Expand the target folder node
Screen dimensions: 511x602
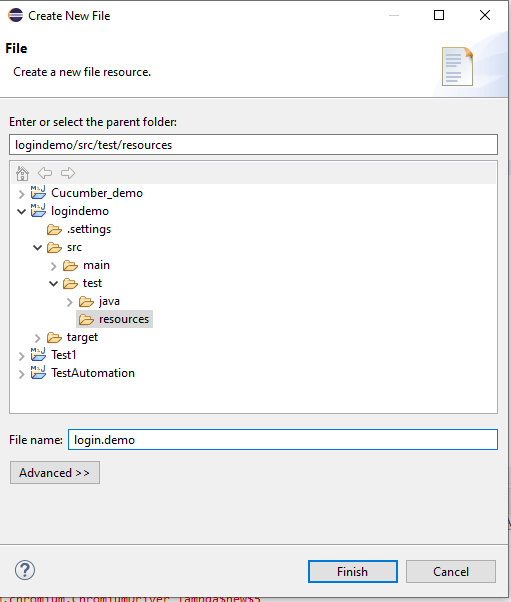click(37, 338)
